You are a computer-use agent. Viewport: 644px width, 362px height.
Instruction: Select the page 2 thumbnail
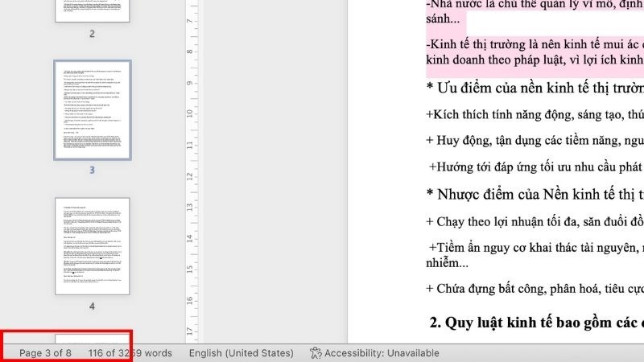pyautogui.click(x=93, y=10)
